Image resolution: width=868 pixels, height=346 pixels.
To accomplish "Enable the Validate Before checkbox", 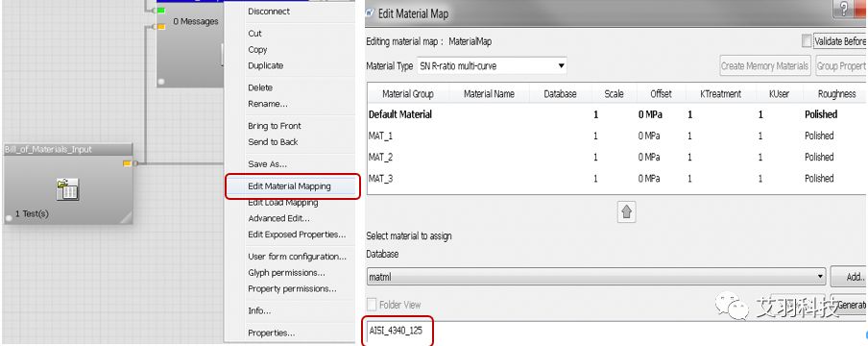I will point(807,41).
